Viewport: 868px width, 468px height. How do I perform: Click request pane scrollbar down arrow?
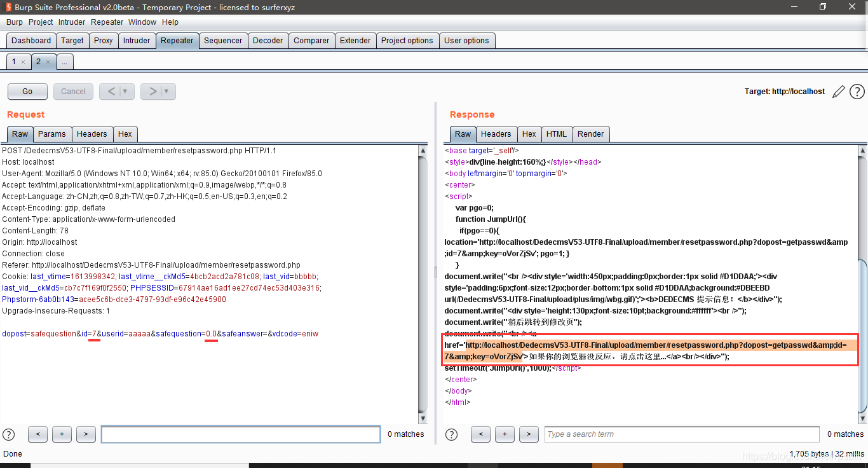[x=423, y=418]
